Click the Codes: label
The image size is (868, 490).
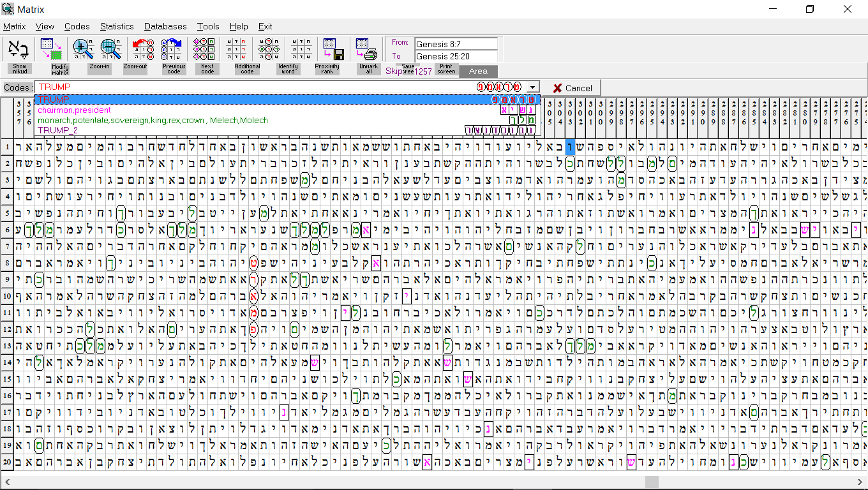click(18, 87)
